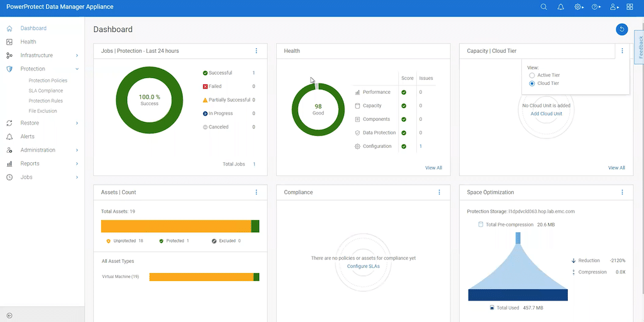Click Virtual Machine (19) label
This screenshot has width=644, height=322.
pos(120,277)
